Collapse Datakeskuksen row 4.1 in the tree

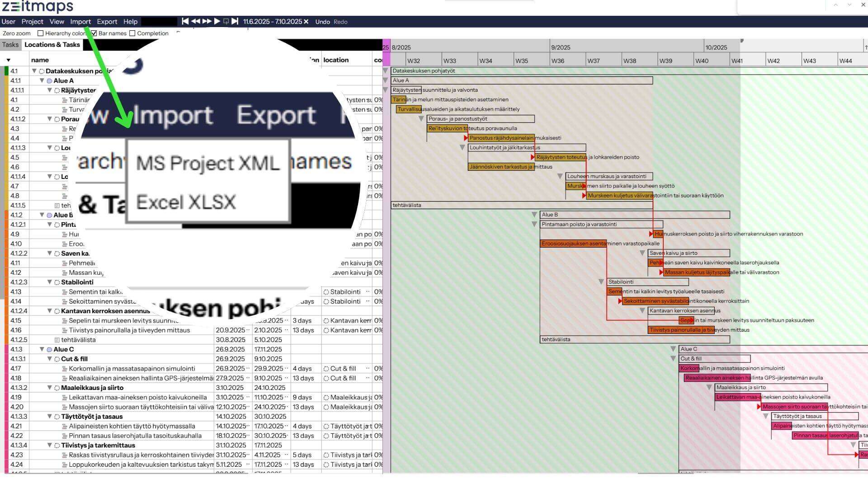click(x=34, y=71)
